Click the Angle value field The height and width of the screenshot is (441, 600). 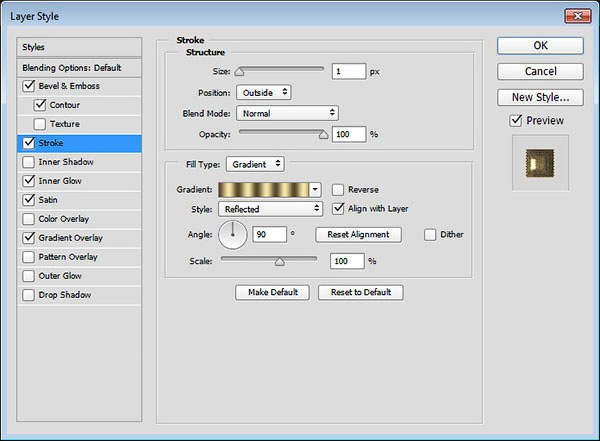269,235
